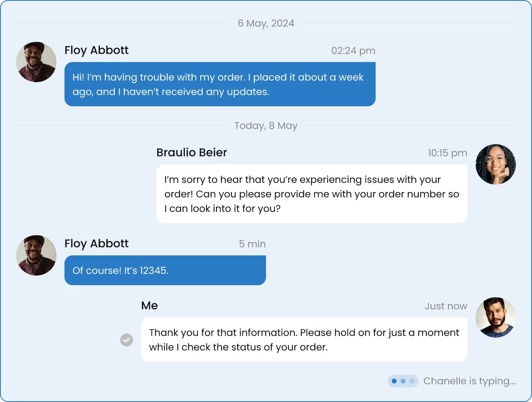Click the "Just now" timestamp
Screen dimensions: 532x402
[446, 306]
